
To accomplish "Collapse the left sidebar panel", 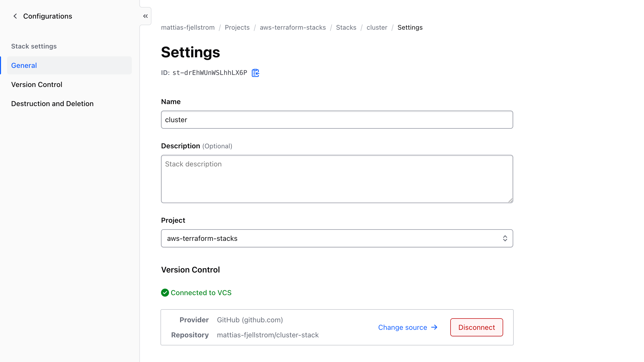I will click(145, 16).
